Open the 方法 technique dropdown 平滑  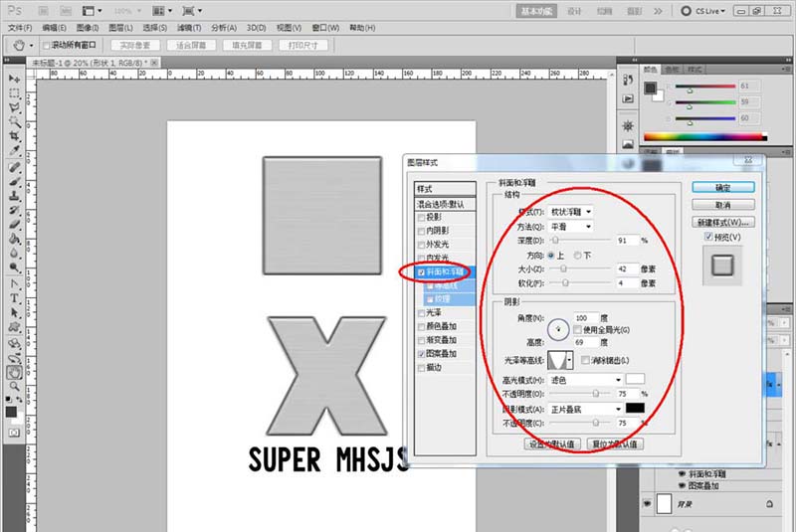click(571, 226)
